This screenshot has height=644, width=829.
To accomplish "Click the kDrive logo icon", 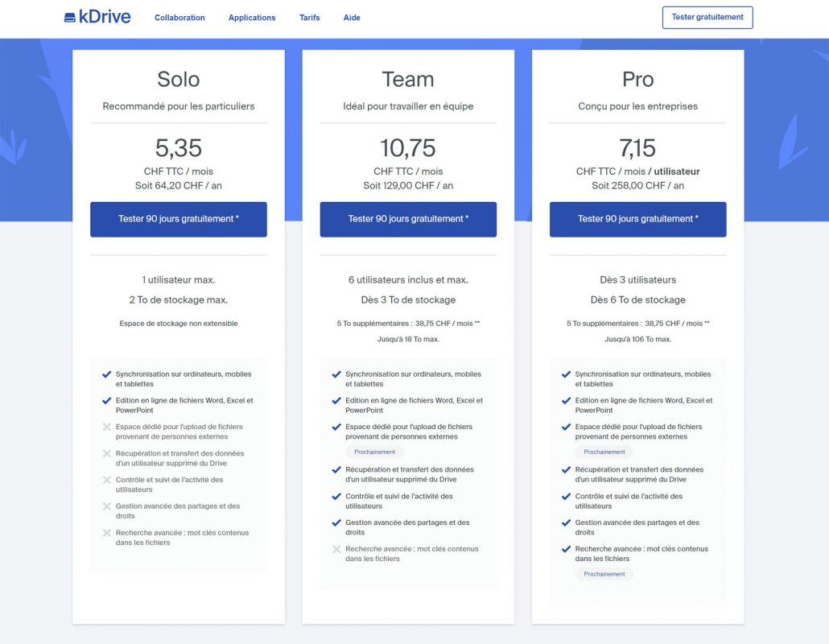I will [70, 18].
